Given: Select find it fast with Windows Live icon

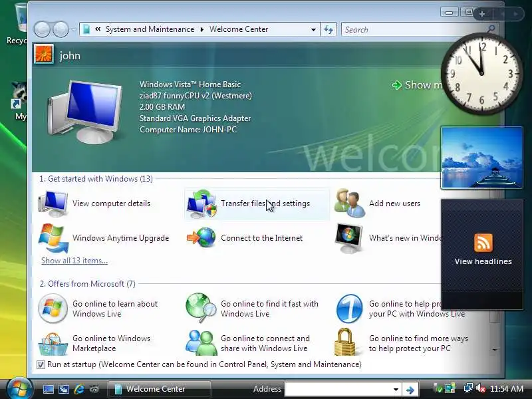Looking at the screenshot, I should 201,308.
